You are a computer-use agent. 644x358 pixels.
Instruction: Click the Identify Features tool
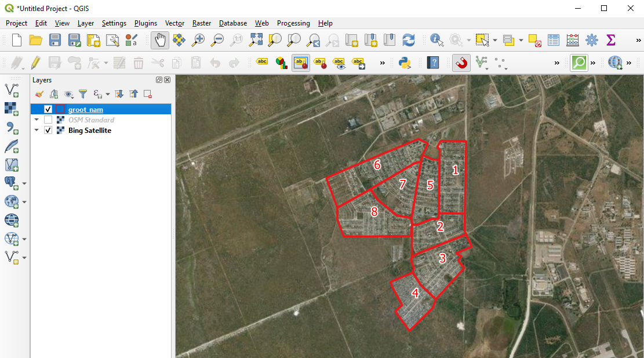point(437,40)
